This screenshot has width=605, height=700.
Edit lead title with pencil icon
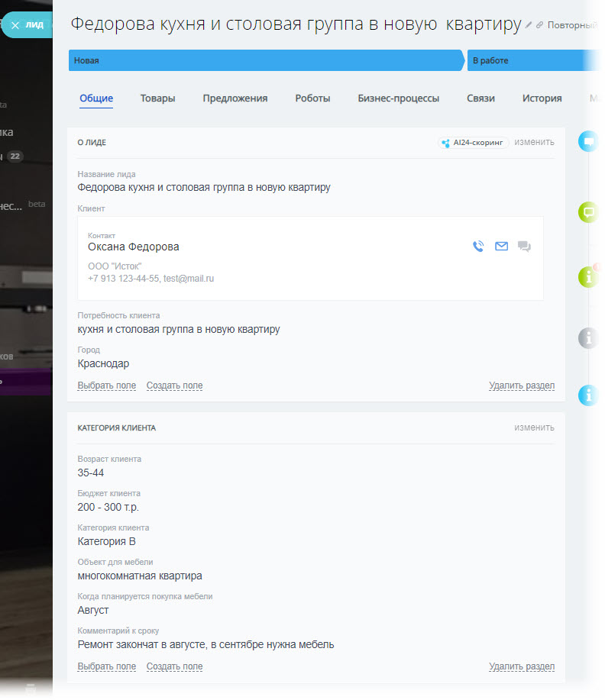point(529,25)
